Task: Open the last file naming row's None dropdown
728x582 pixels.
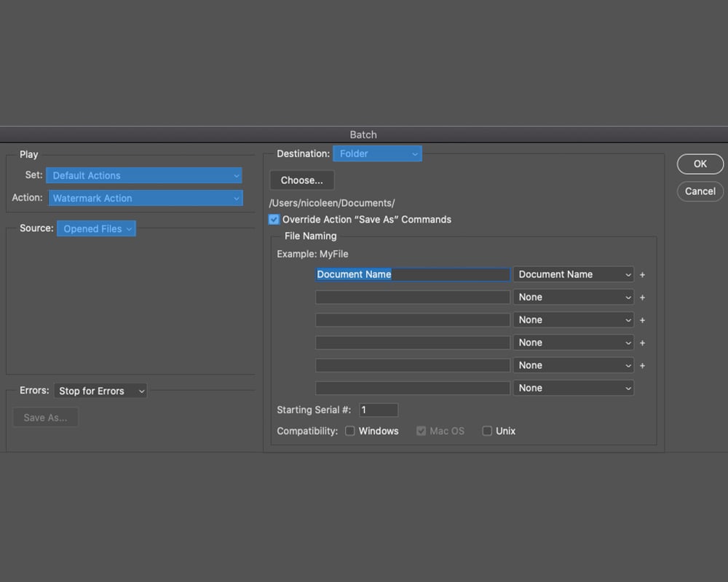Action: click(x=574, y=388)
